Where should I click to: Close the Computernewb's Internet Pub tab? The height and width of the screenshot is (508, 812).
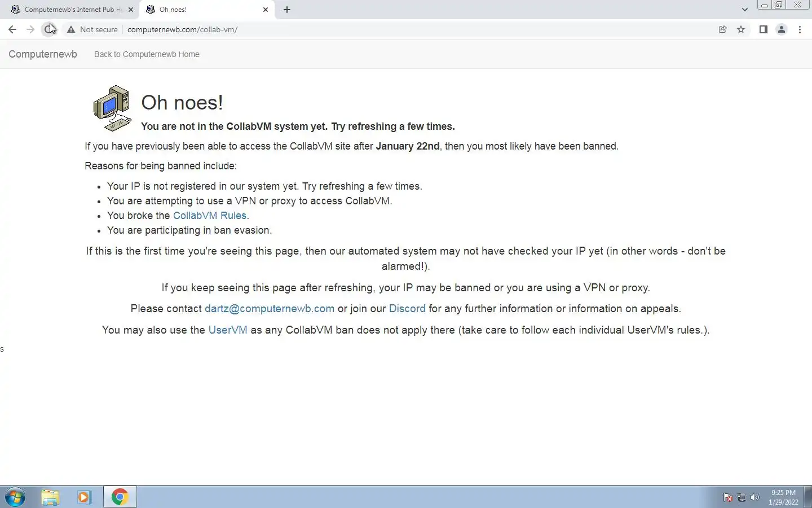(x=131, y=10)
